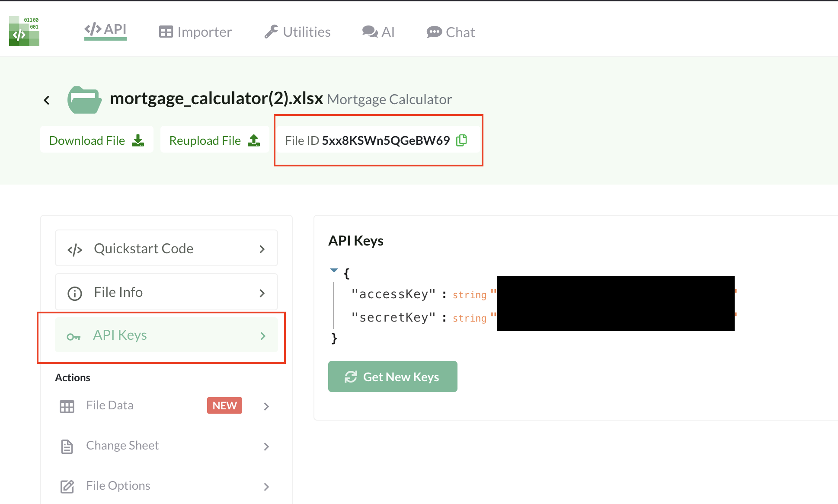
Task: Click the File Options edit icon
Action: coord(67,486)
